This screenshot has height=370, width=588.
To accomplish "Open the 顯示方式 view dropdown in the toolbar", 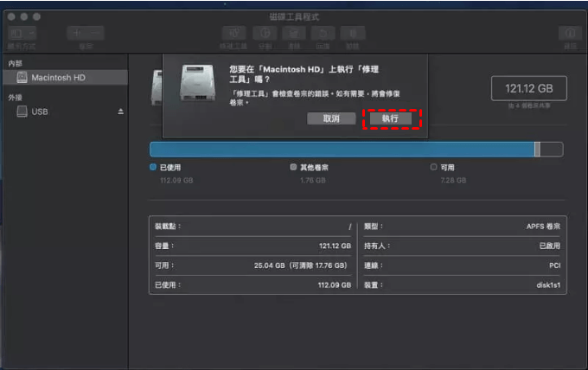I will click(22, 34).
